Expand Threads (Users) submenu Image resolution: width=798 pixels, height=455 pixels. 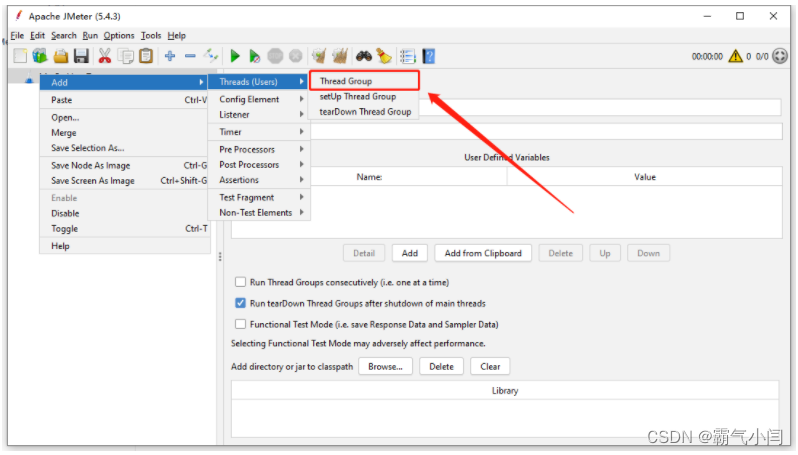pos(259,82)
